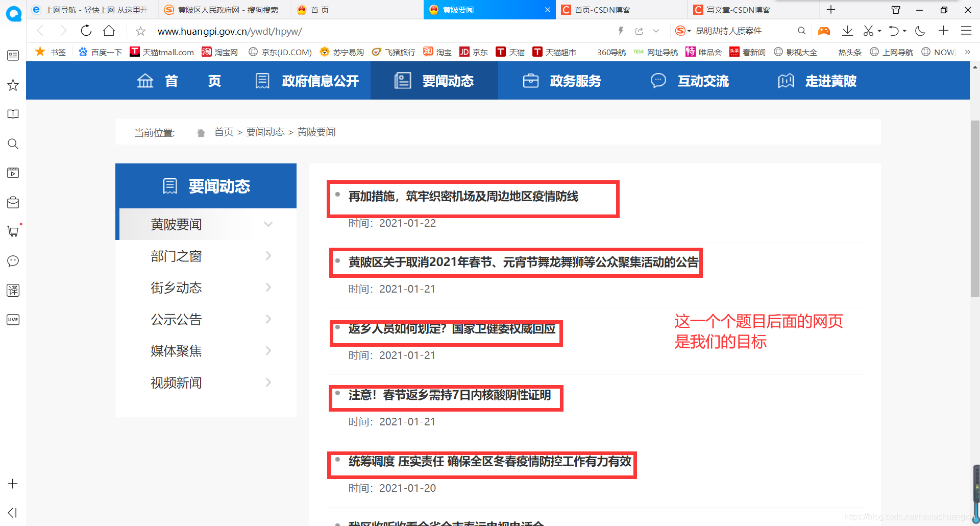This screenshot has width=980, height=526.
Task: Click the scissors screenshot tool icon
Action: click(x=868, y=31)
